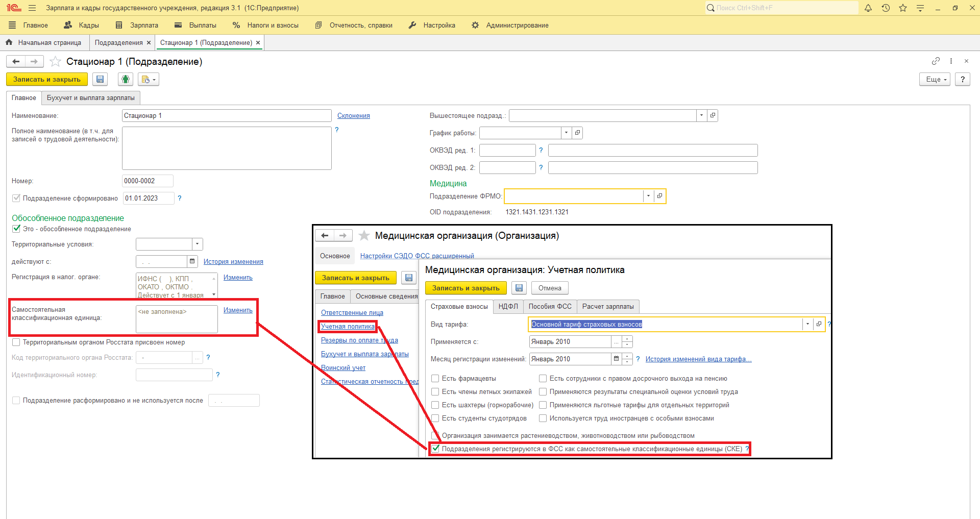Click home icon on Начальная страница tab
The height and width of the screenshot is (519, 980).
(9, 42)
